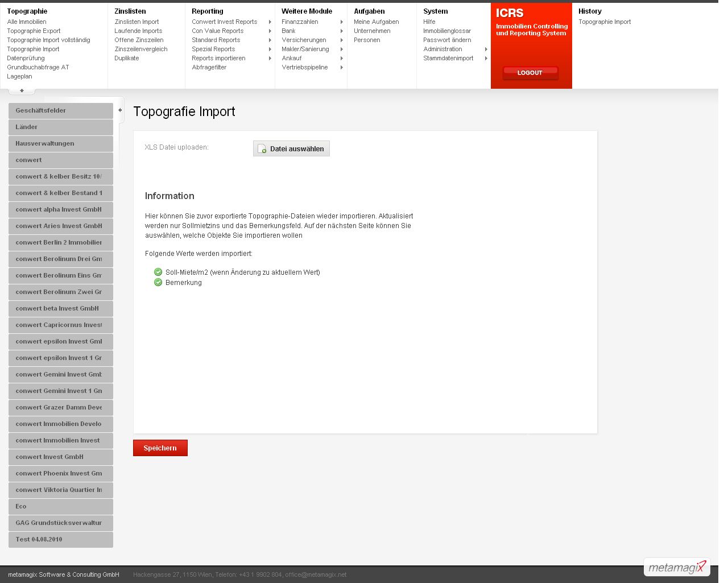Open Hilfe in System menu
The width and height of the screenshot is (728, 583).
click(x=429, y=22)
